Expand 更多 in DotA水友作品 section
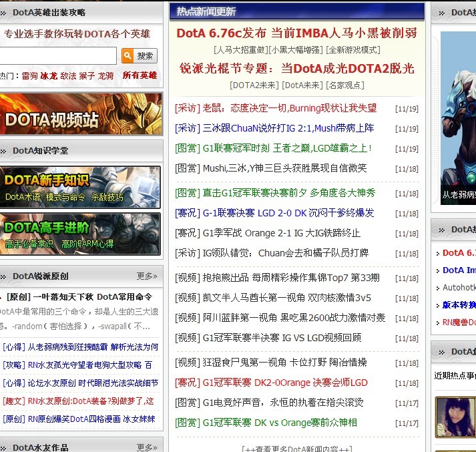The width and height of the screenshot is (476, 452). point(147,447)
